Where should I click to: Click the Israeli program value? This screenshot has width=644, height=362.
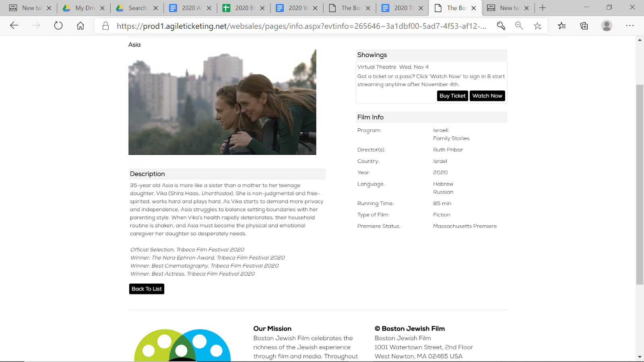pyautogui.click(x=441, y=130)
